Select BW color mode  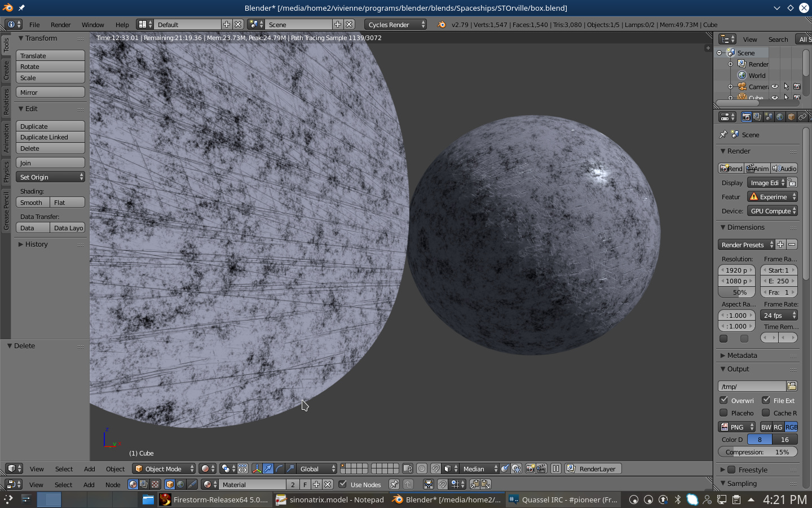[x=766, y=427]
